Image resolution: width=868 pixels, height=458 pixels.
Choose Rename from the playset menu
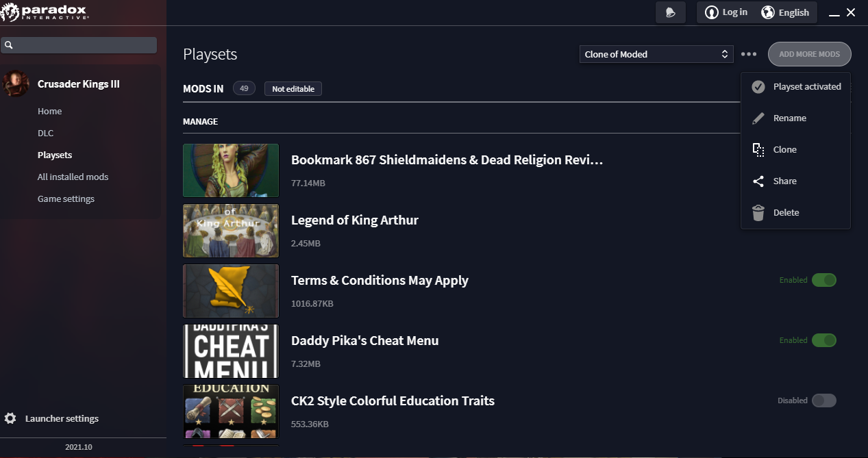795,118
